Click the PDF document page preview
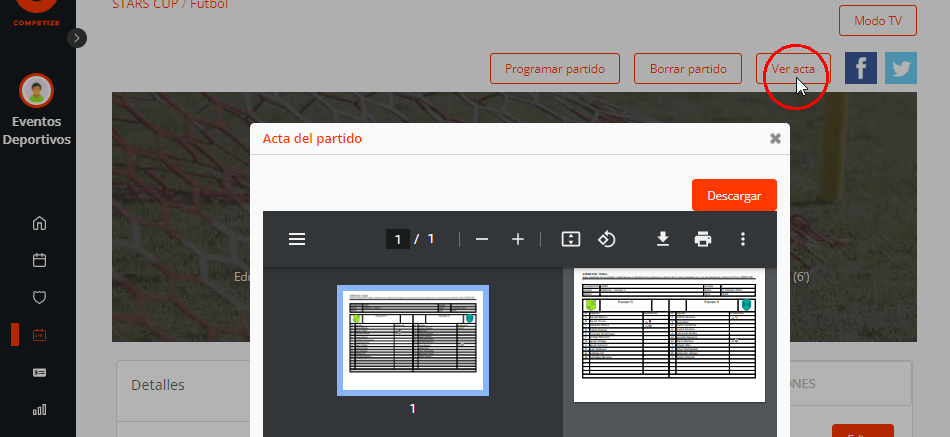The width and height of the screenshot is (950, 437). pos(669,335)
